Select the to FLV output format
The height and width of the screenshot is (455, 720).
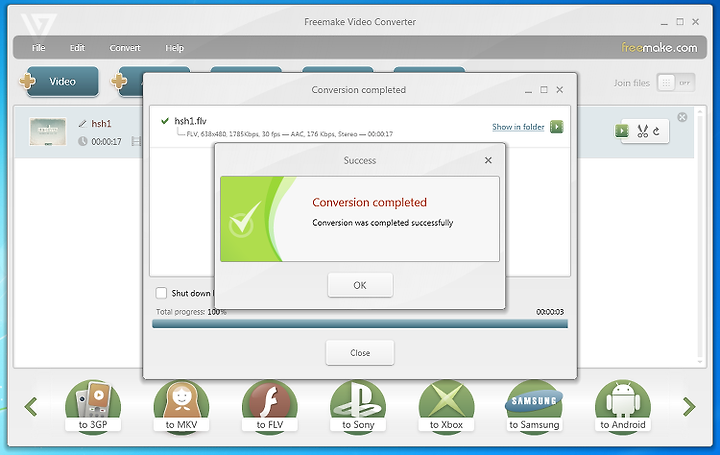[270, 407]
